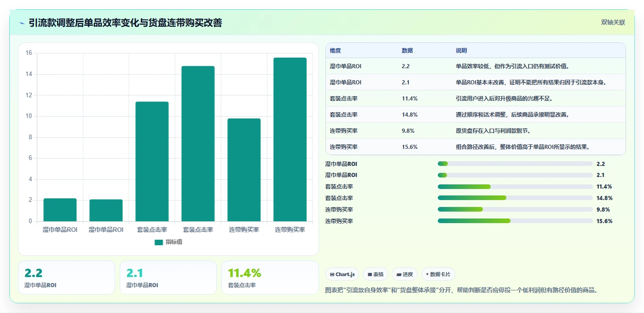Click the 说明 column header
644x313 pixels.
click(x=461, y=51)
